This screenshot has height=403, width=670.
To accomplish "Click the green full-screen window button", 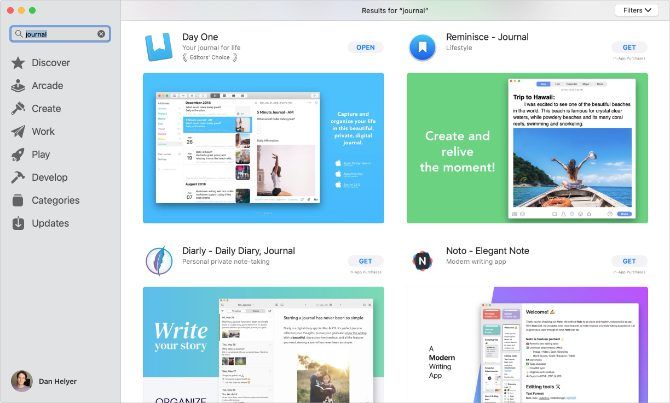I will tap(32, 10).
